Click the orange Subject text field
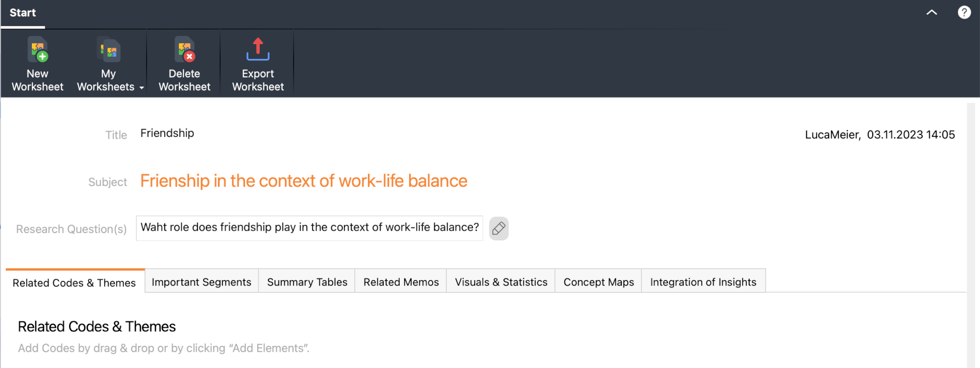 tap(304, 181)
